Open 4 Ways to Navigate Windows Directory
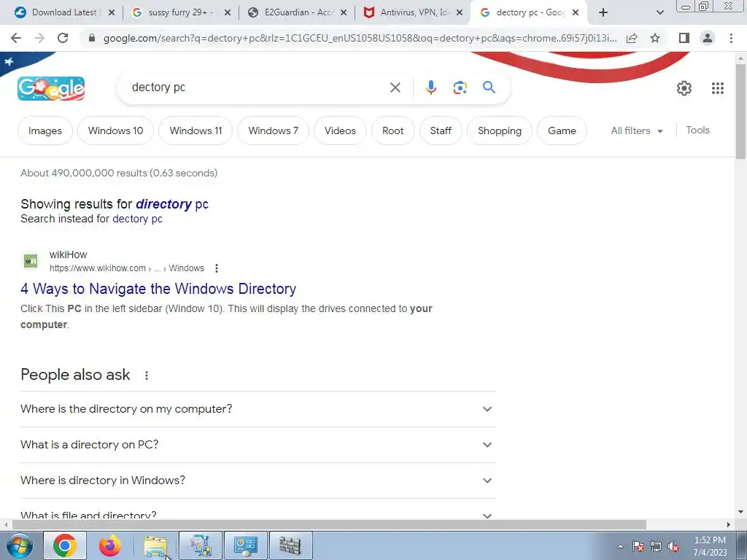The width and height of the screenshot is (747, 560). click(x=158, y=289)
